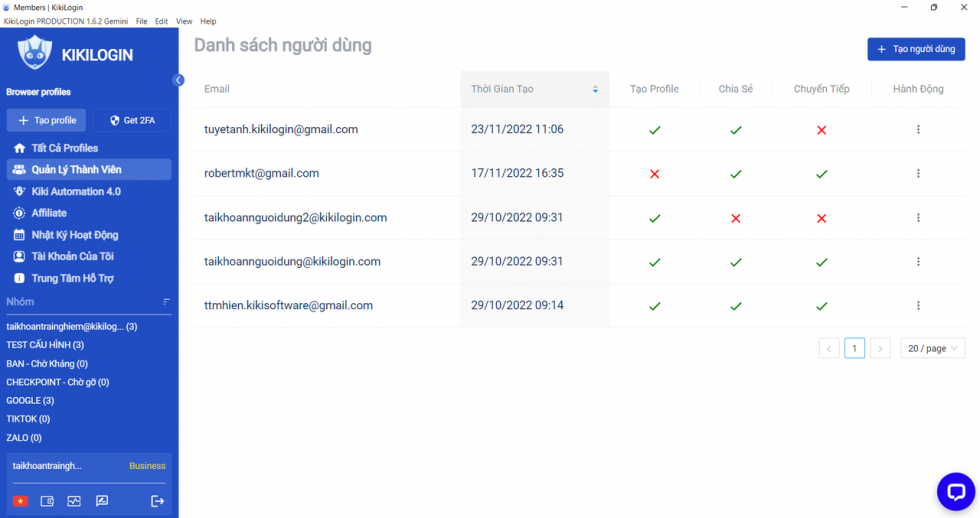Click the wallet icon in the sidebar footer

click(47, 501)
